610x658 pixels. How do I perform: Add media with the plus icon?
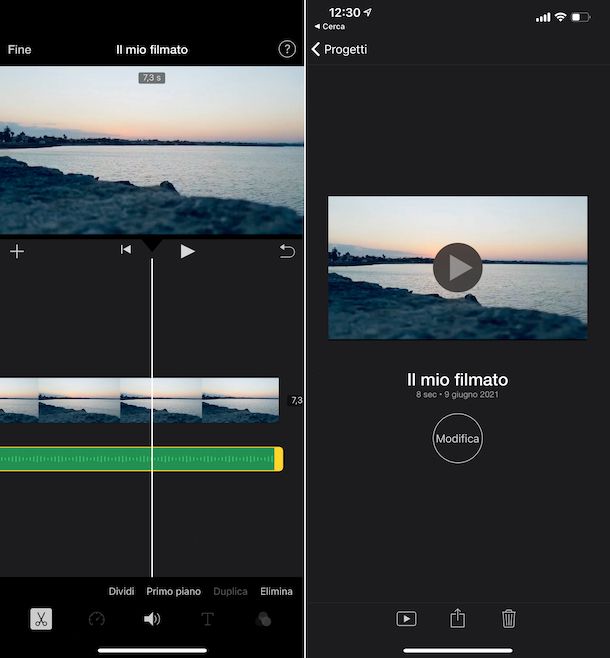(x=17, y=251)
